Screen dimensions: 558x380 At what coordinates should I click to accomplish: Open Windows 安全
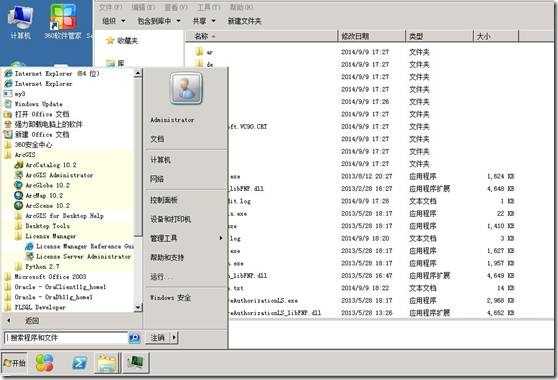coord(170,298)
